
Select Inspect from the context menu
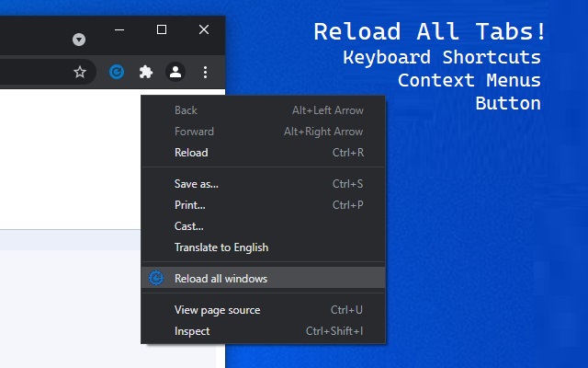pos(192,331)
